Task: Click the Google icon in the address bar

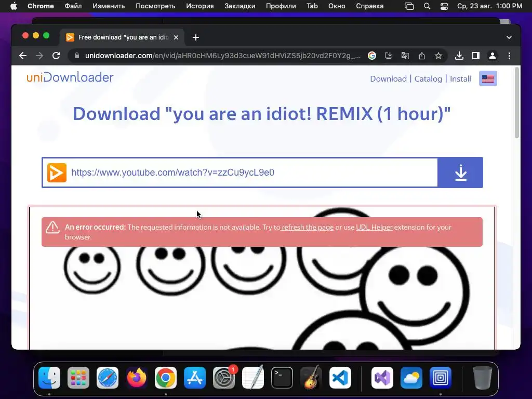Action: click(372, 56)
